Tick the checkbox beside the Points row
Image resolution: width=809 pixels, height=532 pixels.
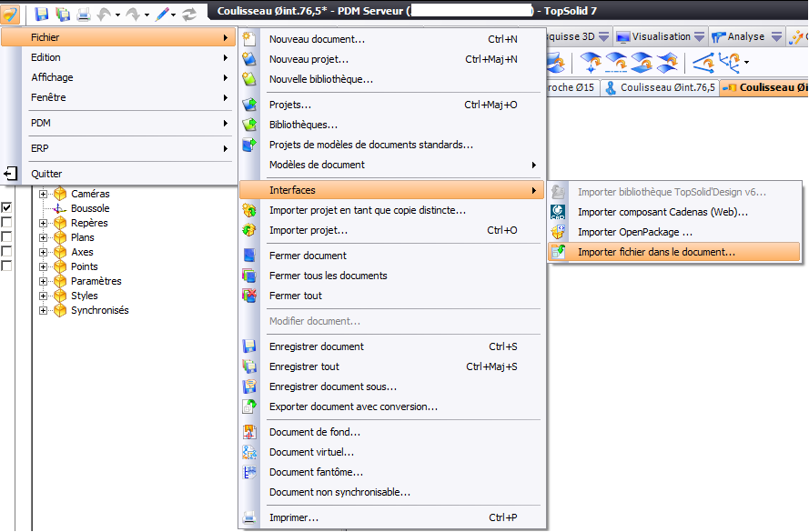[6, 266]
